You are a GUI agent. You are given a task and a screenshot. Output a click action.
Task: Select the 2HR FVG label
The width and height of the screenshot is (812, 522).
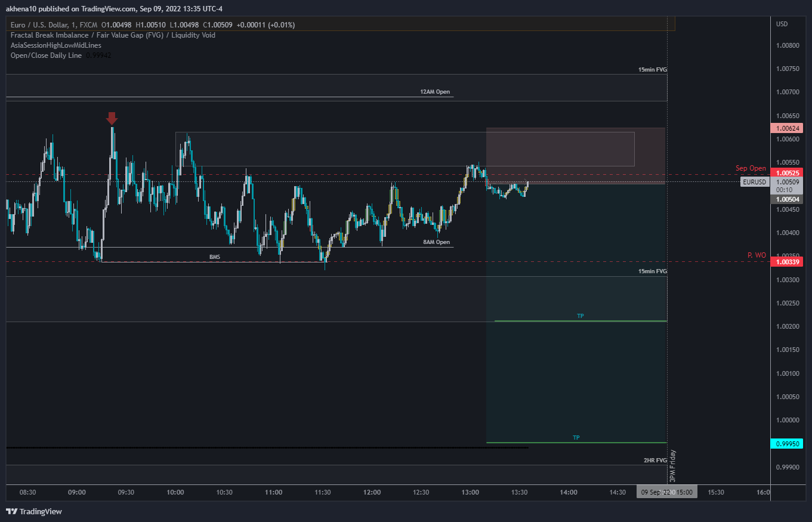(x=655, y=461)
